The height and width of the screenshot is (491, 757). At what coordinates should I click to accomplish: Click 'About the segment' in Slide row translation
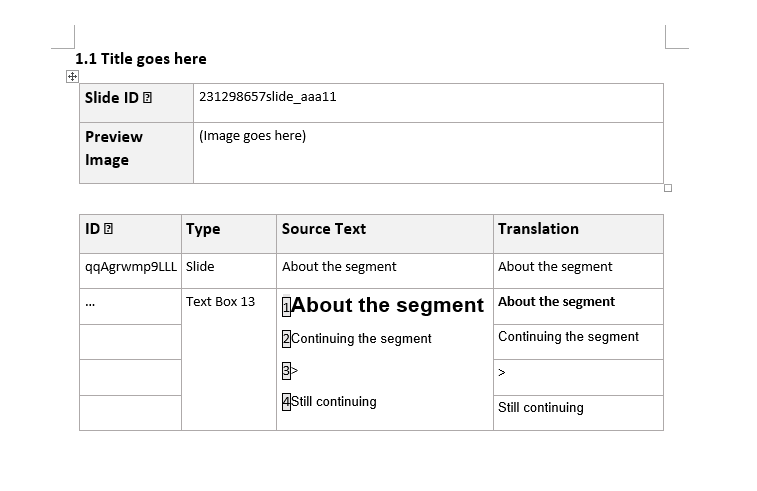(555, 267)
